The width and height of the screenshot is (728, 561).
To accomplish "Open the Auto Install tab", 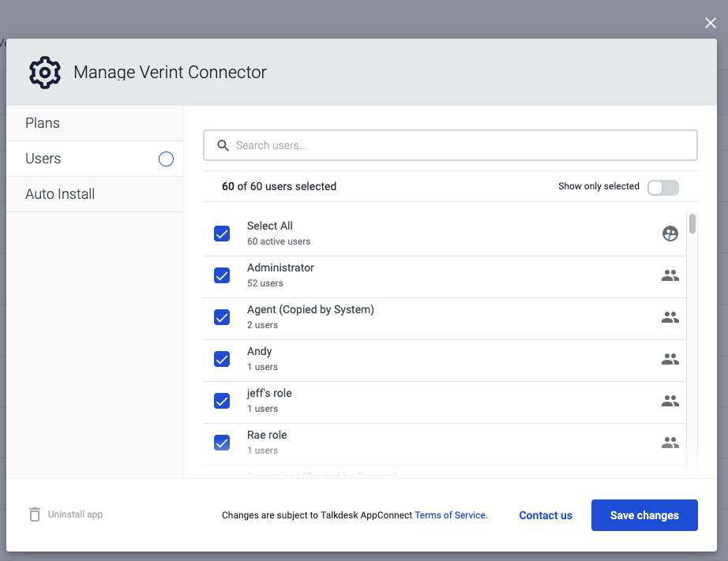I will (x=95, y=194).
